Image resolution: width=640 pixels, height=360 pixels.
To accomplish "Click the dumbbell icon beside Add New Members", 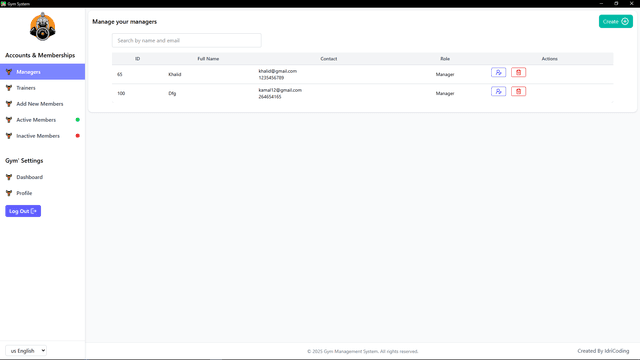I will 9,104.
